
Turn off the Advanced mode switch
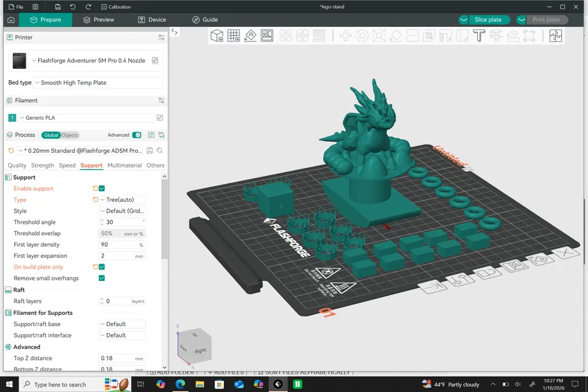(137, 135)
